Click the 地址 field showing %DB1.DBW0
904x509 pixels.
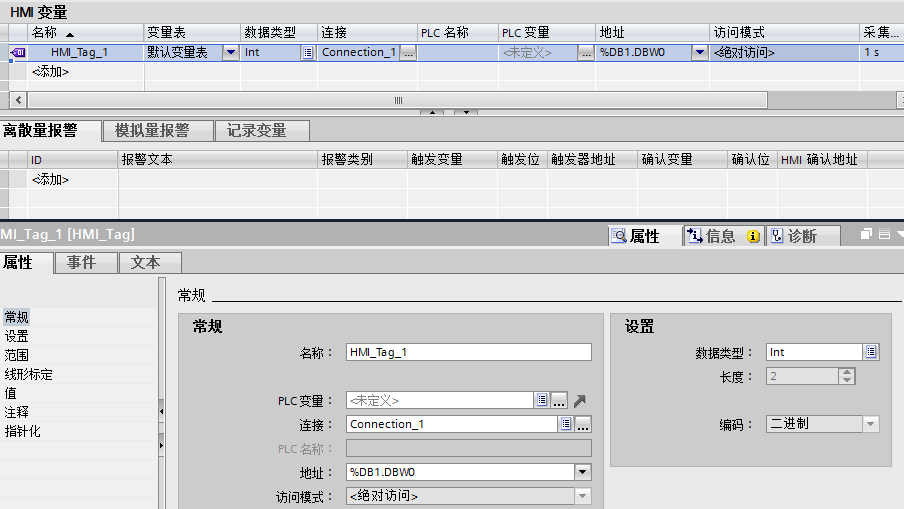click(x=460, y=472)
